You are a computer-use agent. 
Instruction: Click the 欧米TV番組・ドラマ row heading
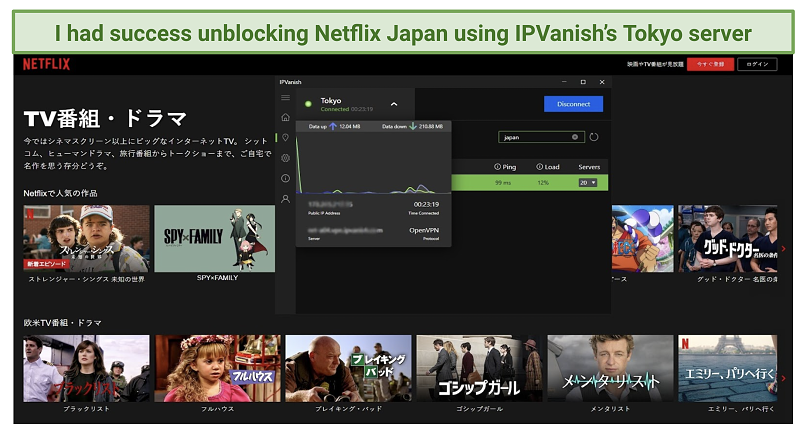[x=62, y=323]
